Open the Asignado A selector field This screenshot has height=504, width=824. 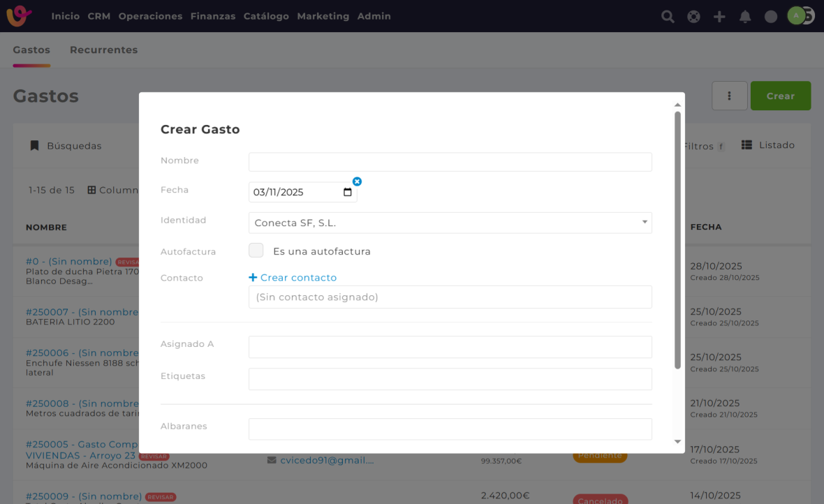(x=450, y=347)
